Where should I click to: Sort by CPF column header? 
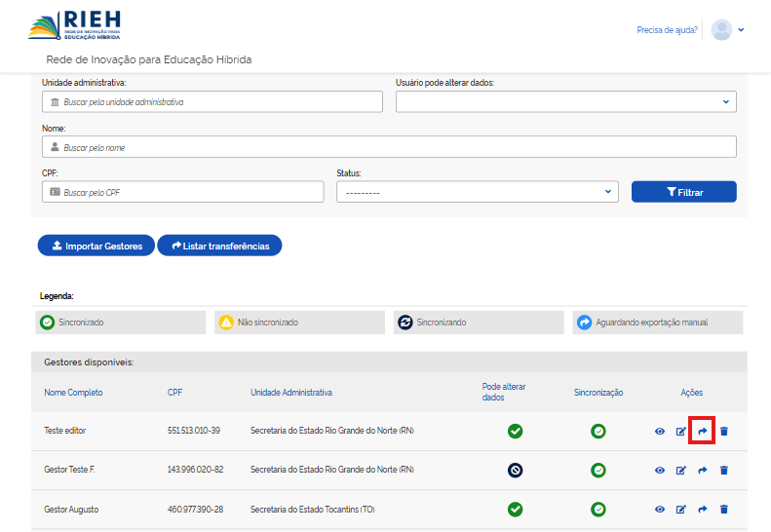point(175,393)
